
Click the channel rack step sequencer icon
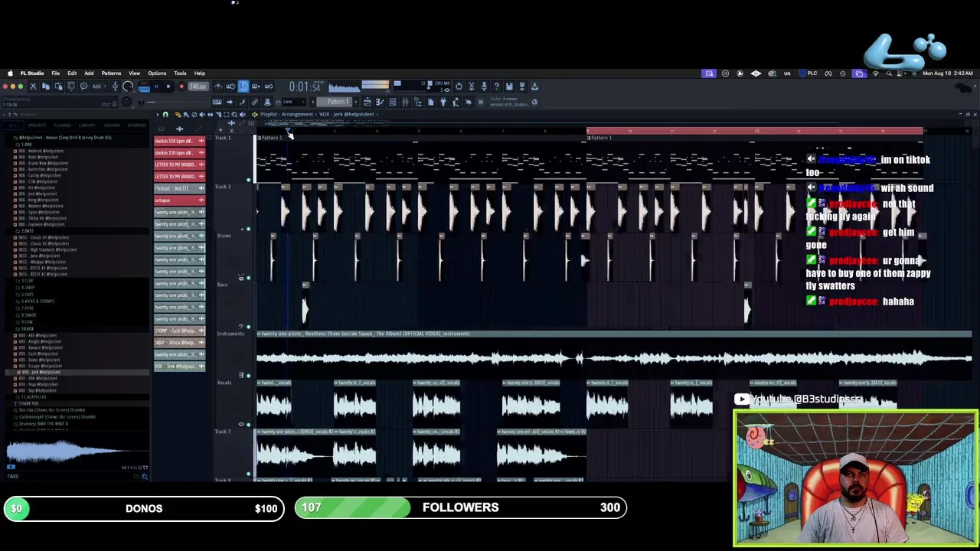click(393, 102)
